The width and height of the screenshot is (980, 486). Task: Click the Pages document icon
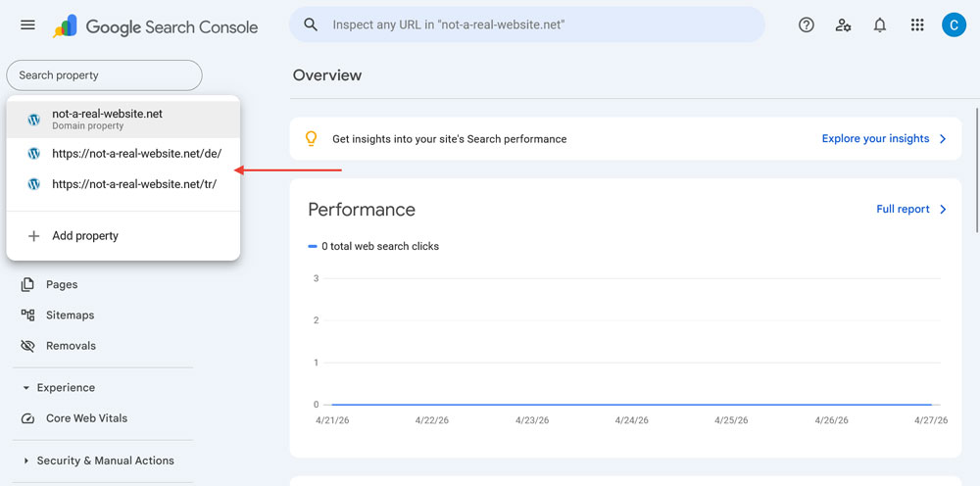[x=27, y=285]
